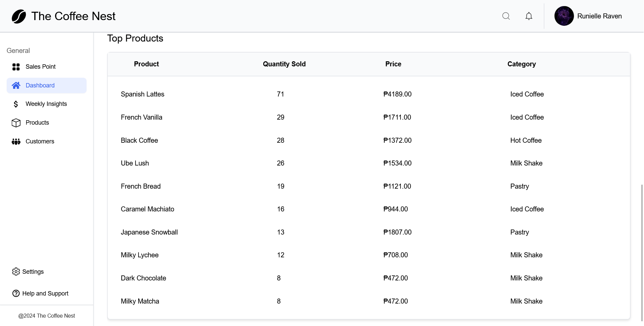Open the Products page from sidebar
Viewport: 644px width, 326px height.
38,123
